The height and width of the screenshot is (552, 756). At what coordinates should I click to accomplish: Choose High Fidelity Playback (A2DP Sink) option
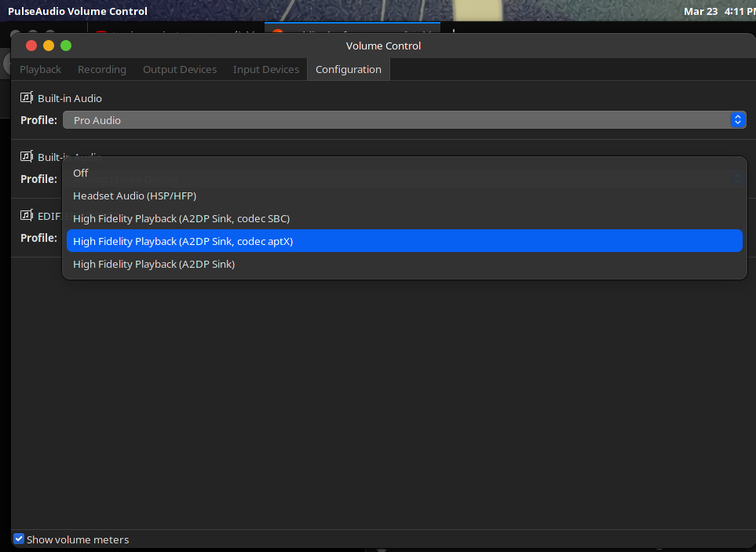coord(404,264)
